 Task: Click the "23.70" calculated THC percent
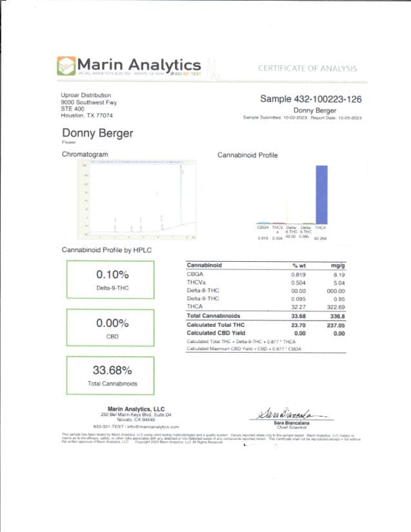click(x=298, y=326)
